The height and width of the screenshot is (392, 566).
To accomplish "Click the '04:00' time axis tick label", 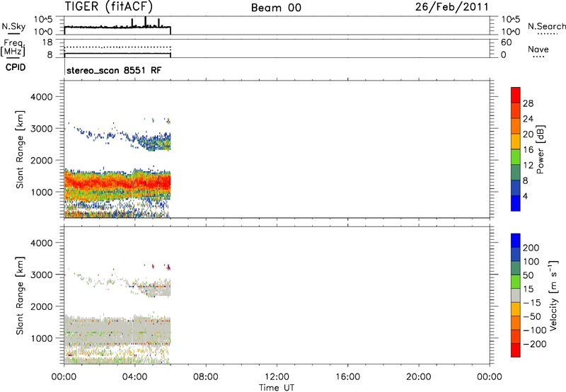I will click(x=135, y=377).
